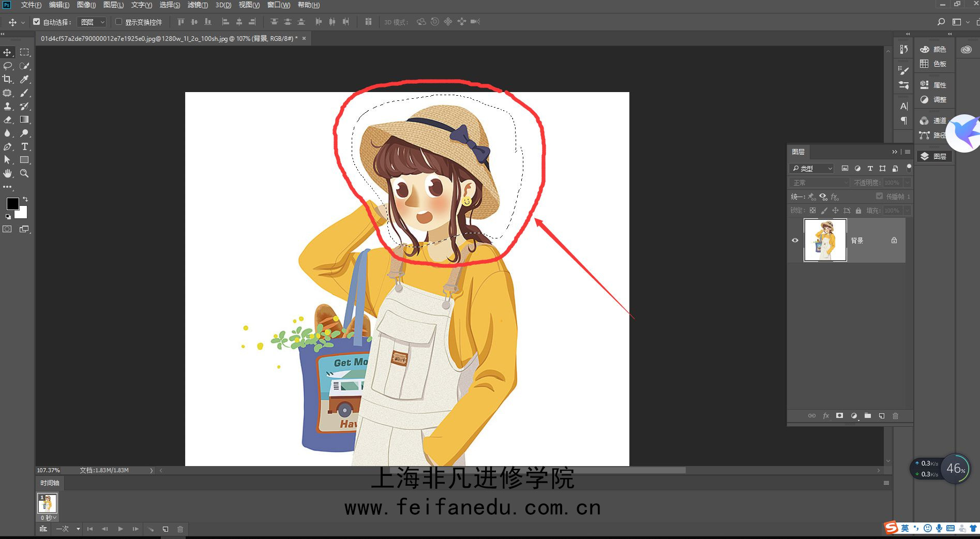Select the Eraser tool
This screenshot has width=980, height=539.
pos(8,119)
